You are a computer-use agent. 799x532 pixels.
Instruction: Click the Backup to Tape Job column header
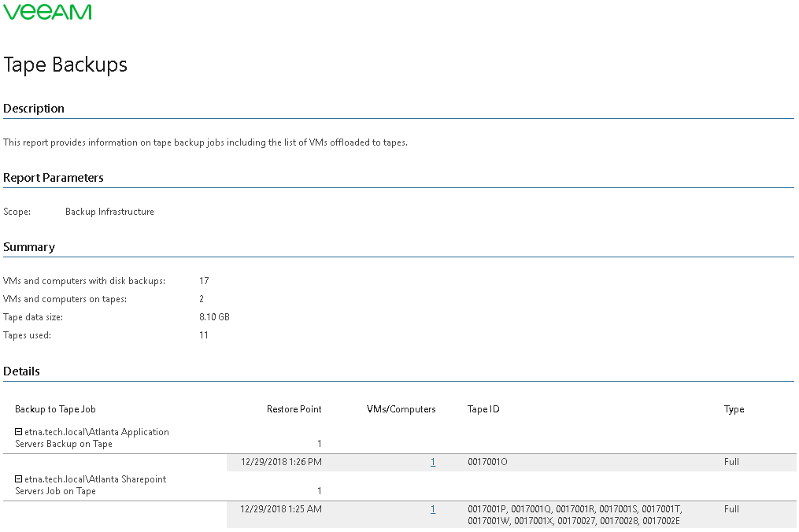(x=55, y=409)
